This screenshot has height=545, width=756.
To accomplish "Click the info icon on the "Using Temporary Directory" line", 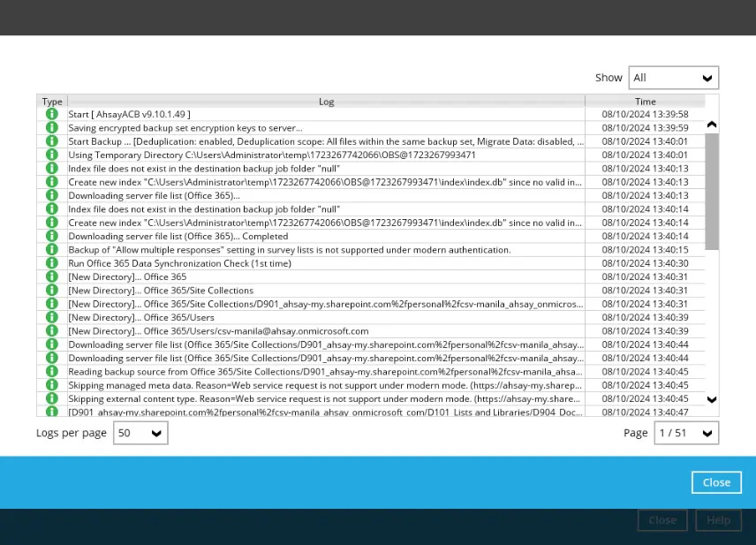I will (x=51, y=155).
